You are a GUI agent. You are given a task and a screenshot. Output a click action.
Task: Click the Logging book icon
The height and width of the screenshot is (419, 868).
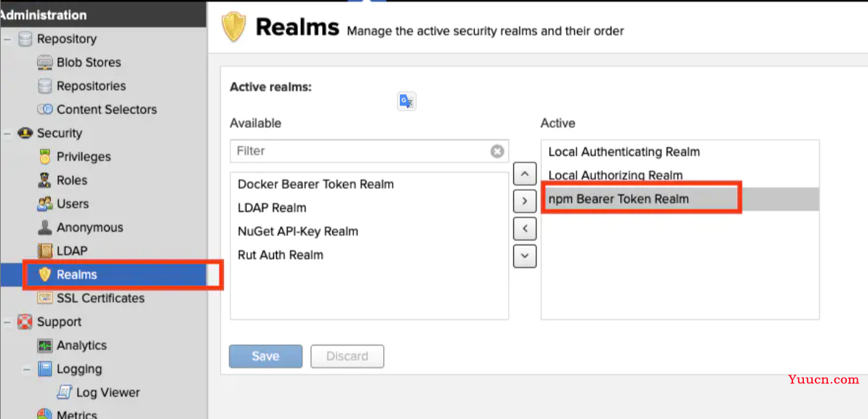tap(45, 369)
